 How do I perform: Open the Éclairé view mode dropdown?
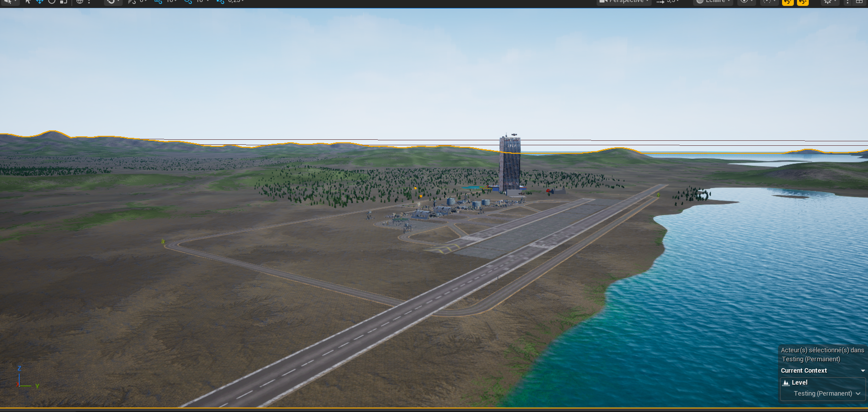click(713, 1)
